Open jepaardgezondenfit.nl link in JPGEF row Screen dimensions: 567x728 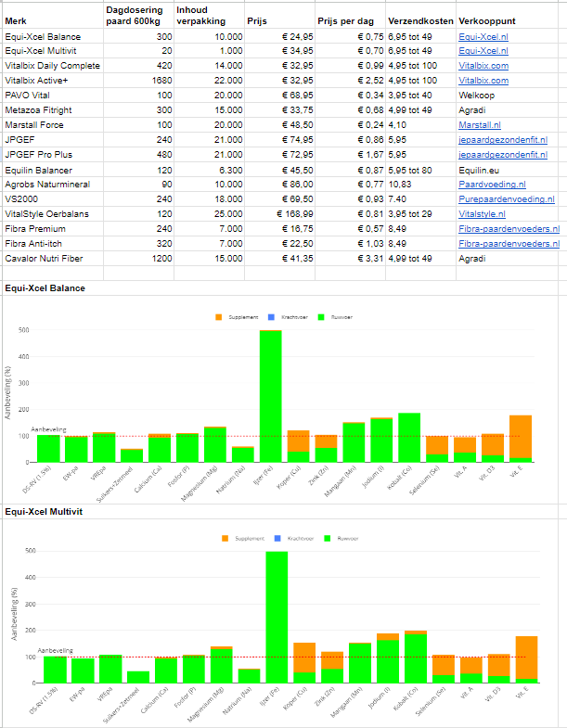pos(503,140)
